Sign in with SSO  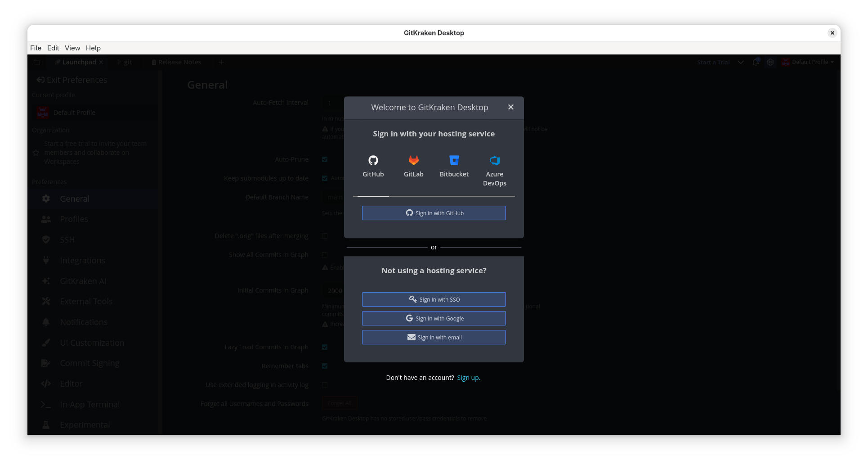pos(434,299)
